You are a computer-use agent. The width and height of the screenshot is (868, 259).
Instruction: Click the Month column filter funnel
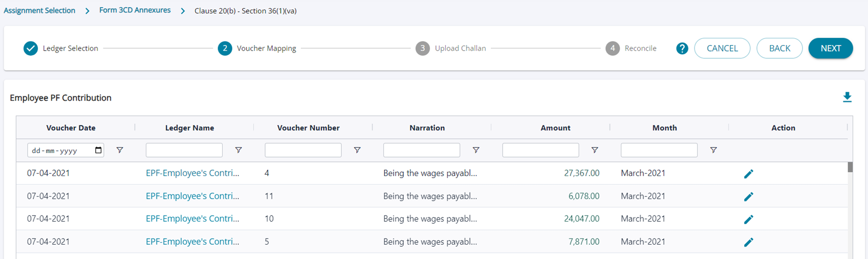(713, 150)
